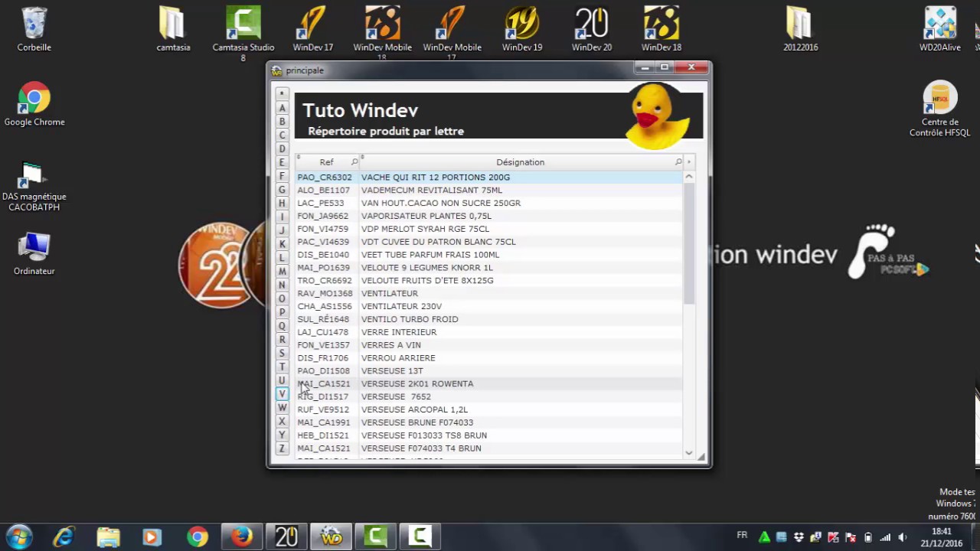Filter products by letter Z
This screenshot has width=980, height=551.
pos(282,448)
